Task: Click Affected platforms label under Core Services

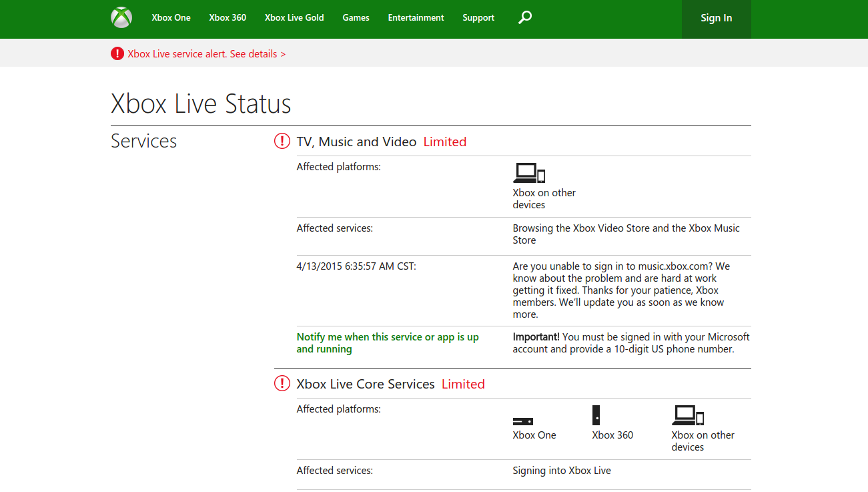Action: click(338, 409)
